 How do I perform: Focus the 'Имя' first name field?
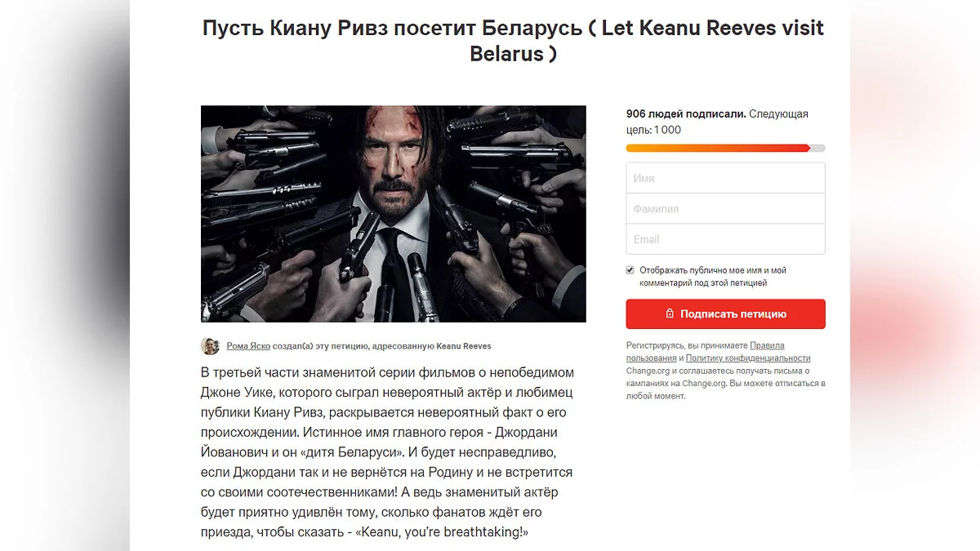click(725, 178)
